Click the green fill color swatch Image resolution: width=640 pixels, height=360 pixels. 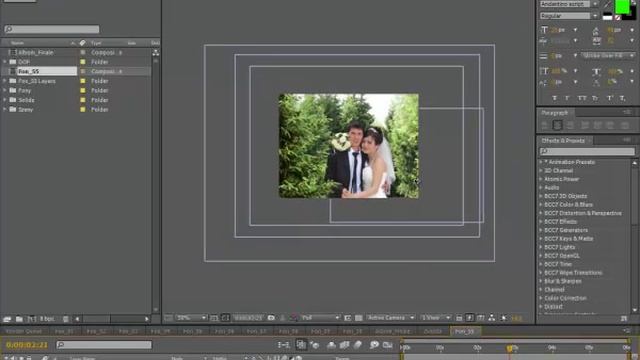coord(622,6)
